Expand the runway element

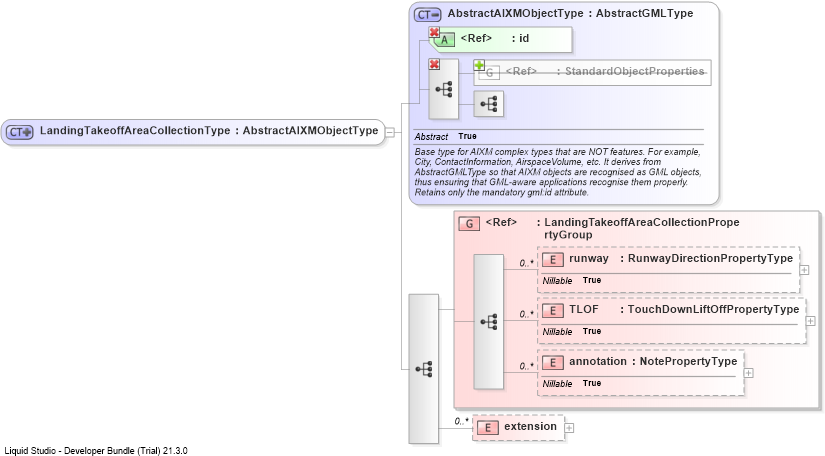804,270
